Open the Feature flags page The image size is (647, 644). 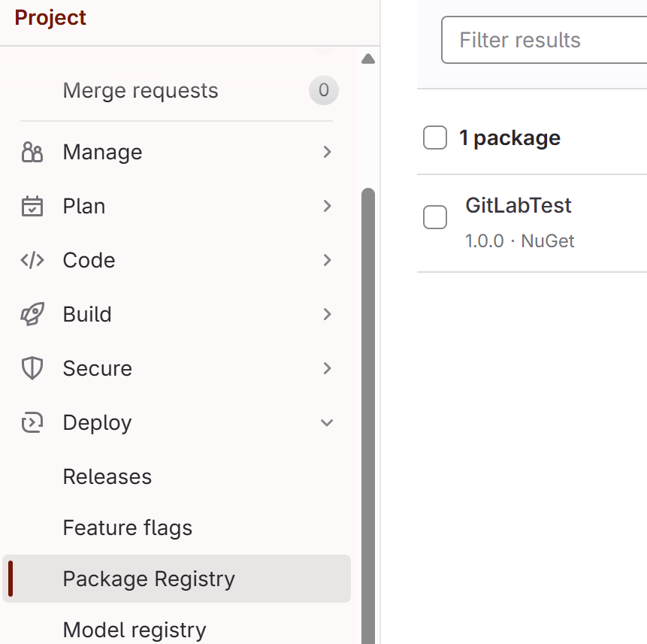point(127,527)
